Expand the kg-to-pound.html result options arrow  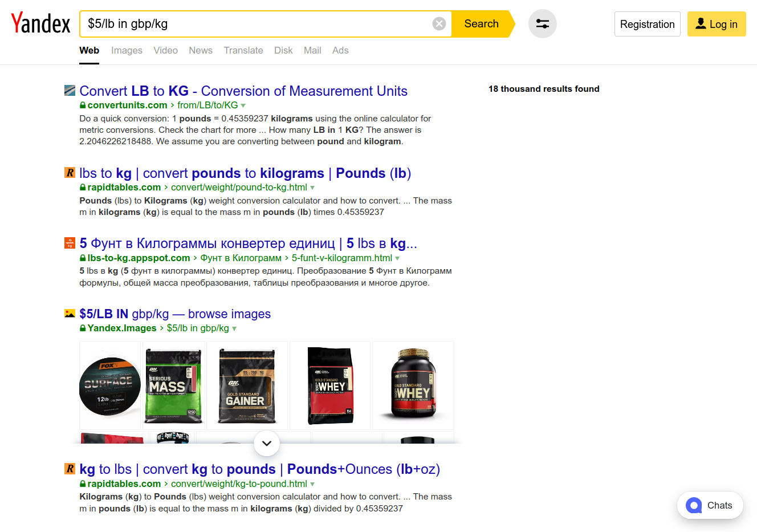[312, 484]
